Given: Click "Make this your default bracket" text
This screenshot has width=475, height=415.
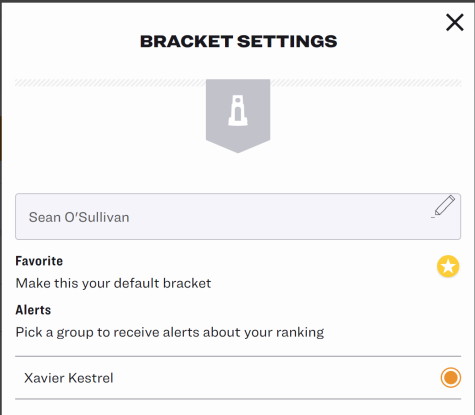Looking at the screenshot, I should click(x=113, y=283).
